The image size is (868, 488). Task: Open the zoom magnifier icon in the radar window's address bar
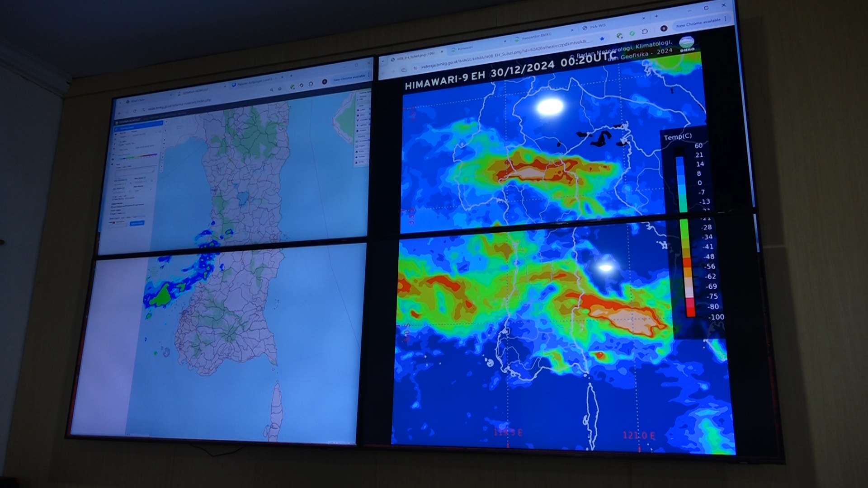(x=272, y=89)
